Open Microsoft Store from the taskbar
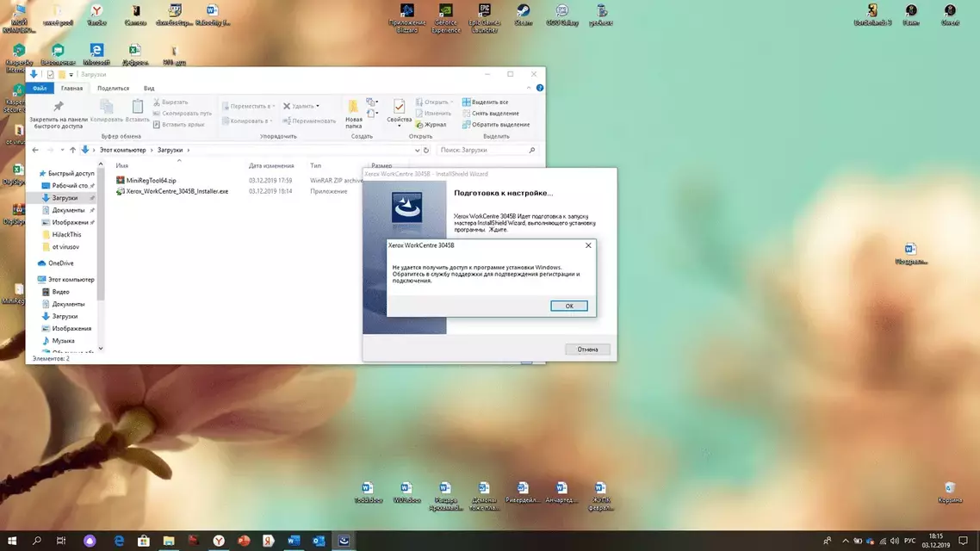This screenshot has height=551, width=980. (144, 541)
